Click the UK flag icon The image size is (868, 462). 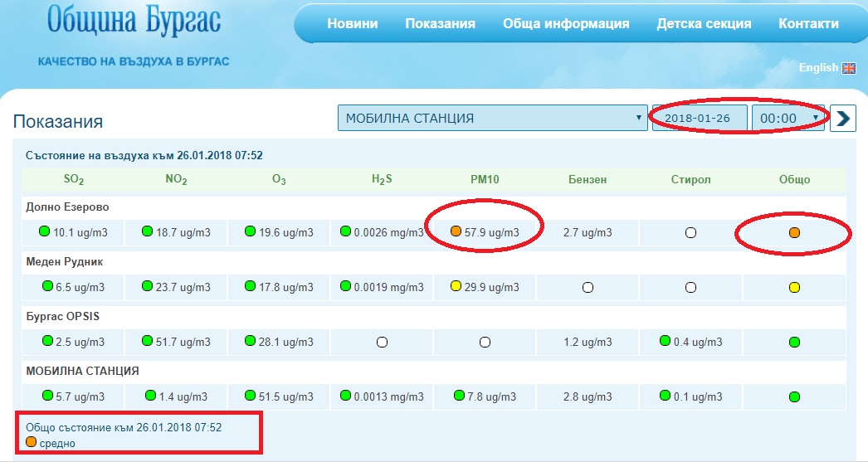[x=849, y=68]
